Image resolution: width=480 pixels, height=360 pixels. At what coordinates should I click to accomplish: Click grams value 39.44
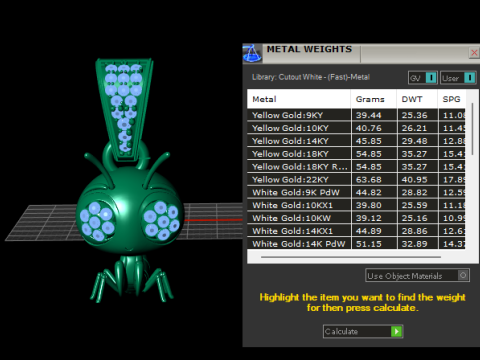[x=368, y=115]
